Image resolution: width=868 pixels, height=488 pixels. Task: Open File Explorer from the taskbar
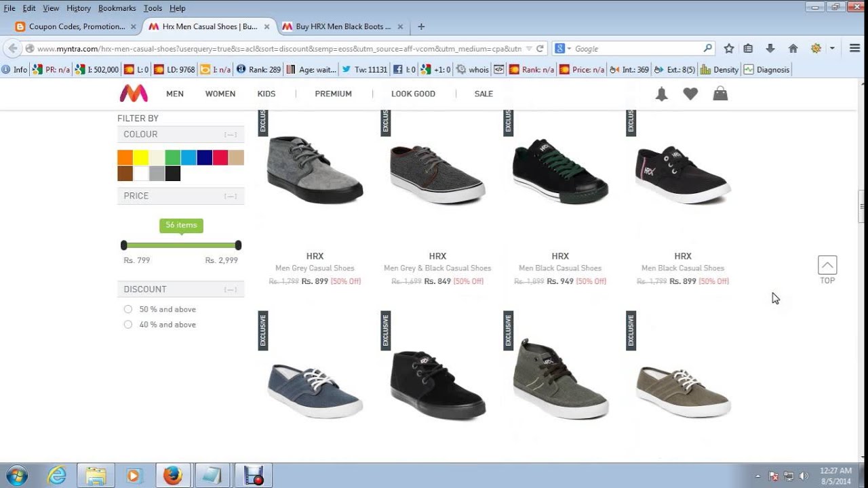[96, 475]
